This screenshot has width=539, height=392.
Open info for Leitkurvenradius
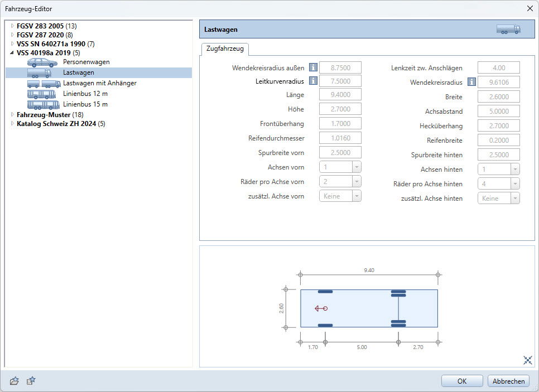(313, 81)
